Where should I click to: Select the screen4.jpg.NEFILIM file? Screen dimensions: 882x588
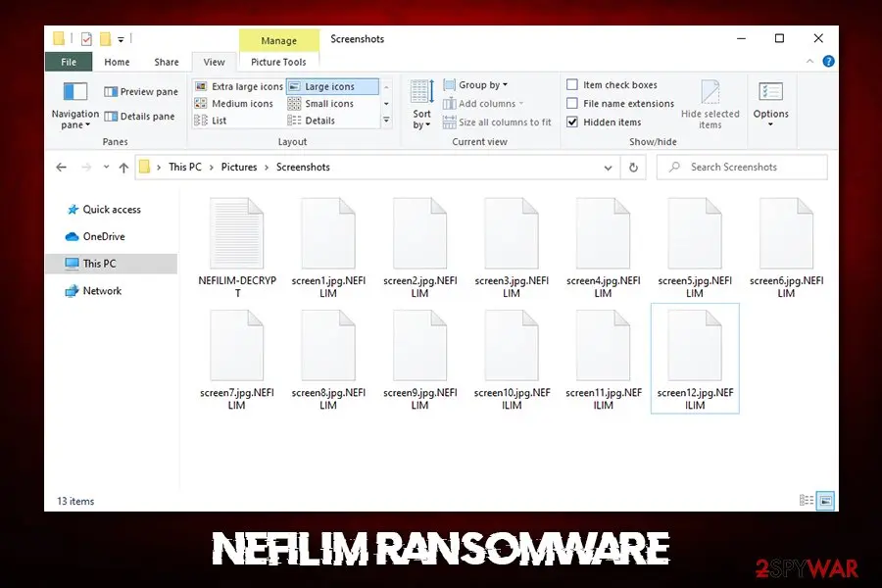tap(603, 248)
